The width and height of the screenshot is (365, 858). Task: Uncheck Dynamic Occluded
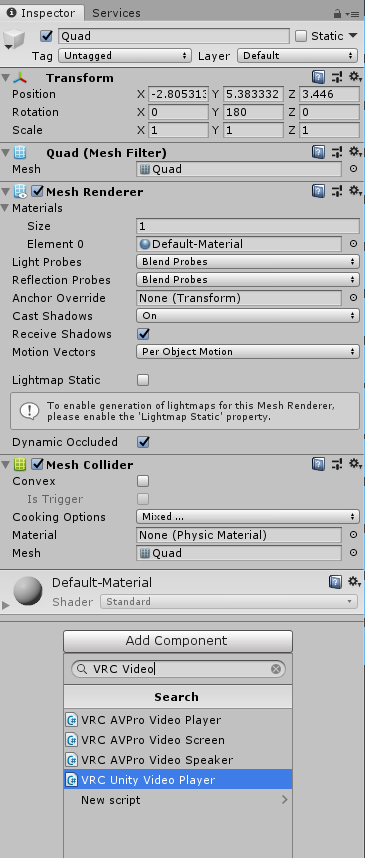(x=143, y=442)
